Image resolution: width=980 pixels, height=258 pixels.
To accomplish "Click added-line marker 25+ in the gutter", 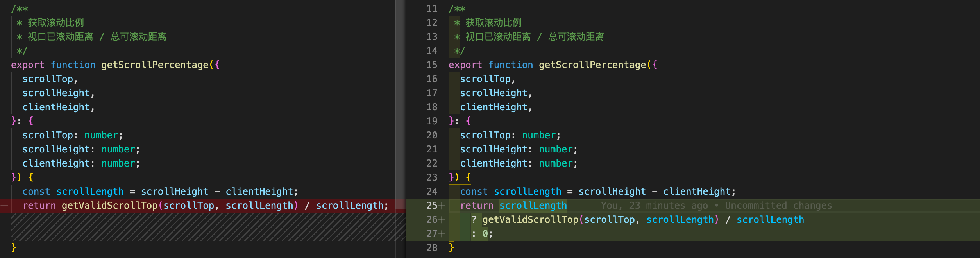I will pos(436,206).
